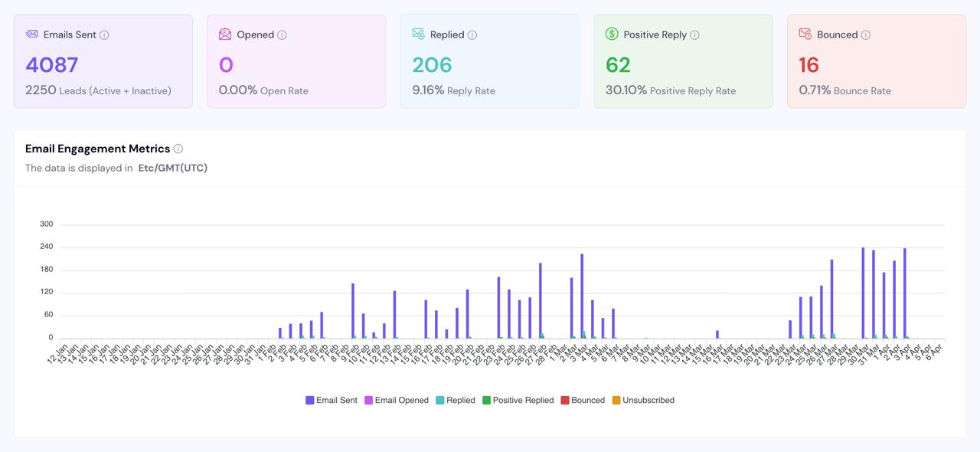Click the 206 replied count
This screenshot has height=452, width=980.
point(432,64)
